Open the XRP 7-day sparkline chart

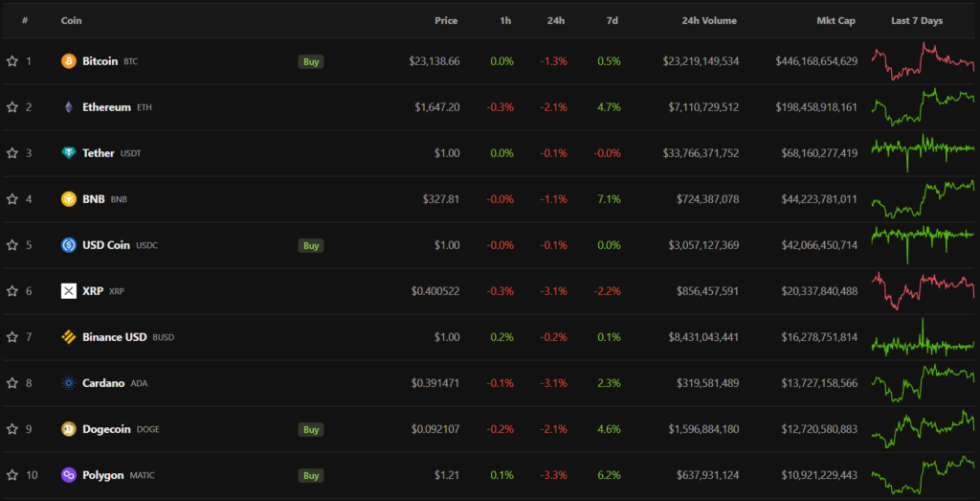[923, 291]
